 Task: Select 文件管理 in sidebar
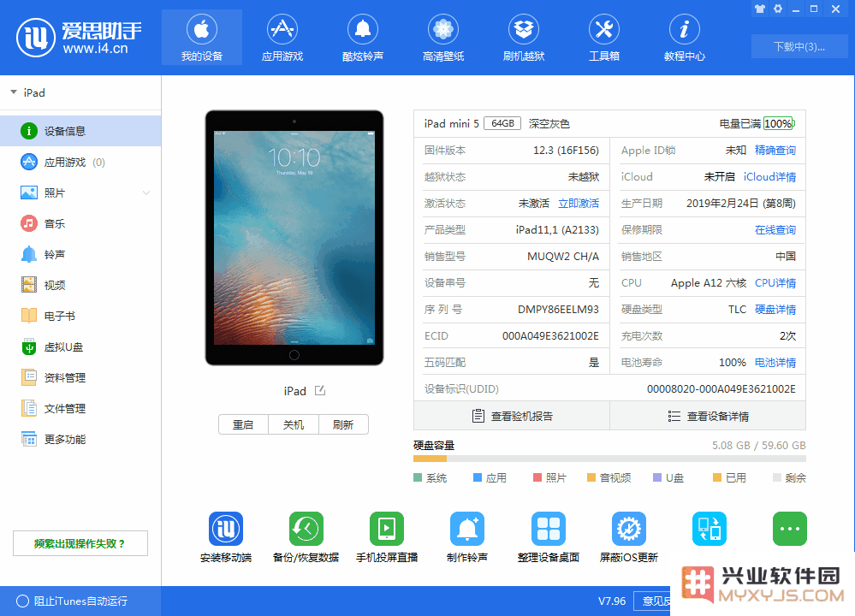point(80,408)
